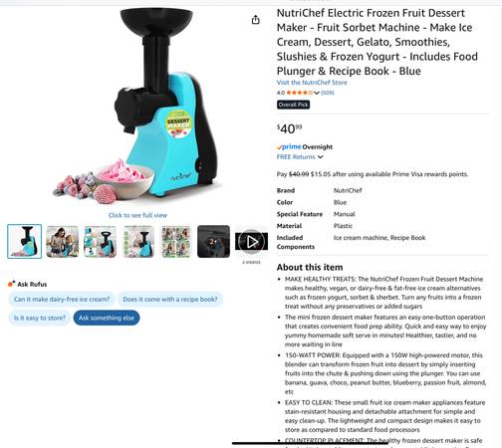
Task: Visit the NutriChef Store link
Action: 312,83
